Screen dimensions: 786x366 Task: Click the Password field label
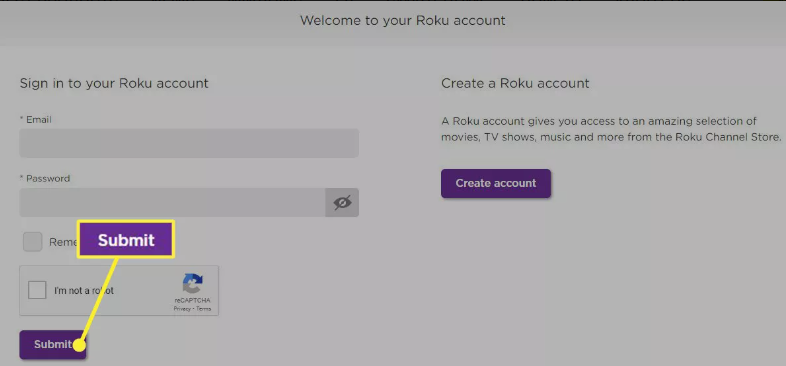[x=45, y=178]
